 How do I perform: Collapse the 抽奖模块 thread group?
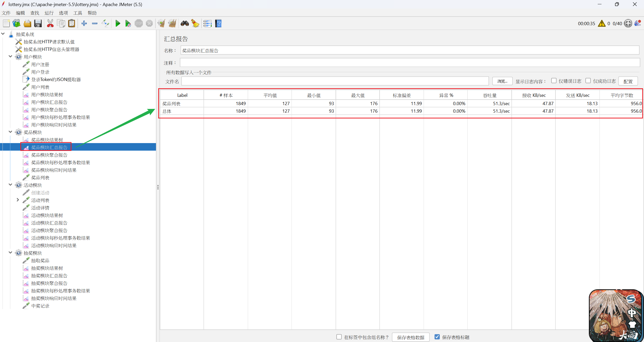pos(10,253)
